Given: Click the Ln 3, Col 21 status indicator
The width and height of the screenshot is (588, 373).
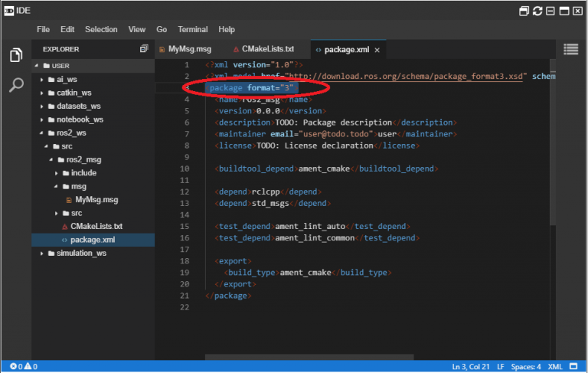Looking at the screenshot, I should [470, 367].
